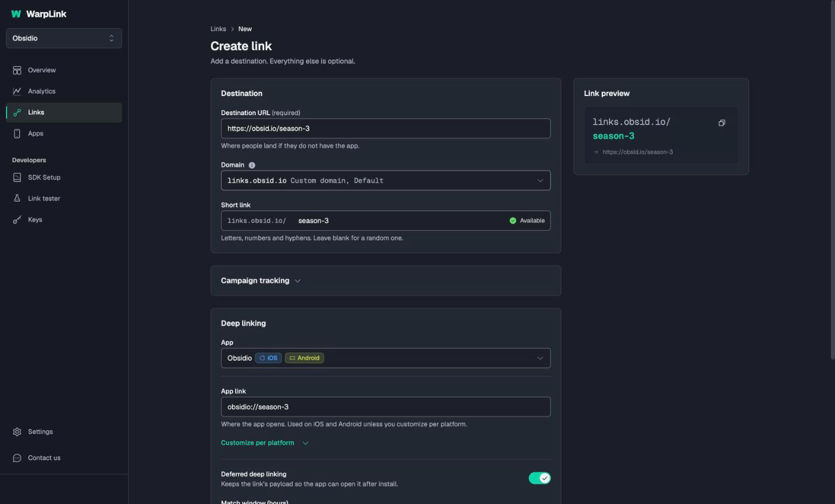Click the green Available status indicator
The image size is (835, 504).
click(x=527, y=221)
